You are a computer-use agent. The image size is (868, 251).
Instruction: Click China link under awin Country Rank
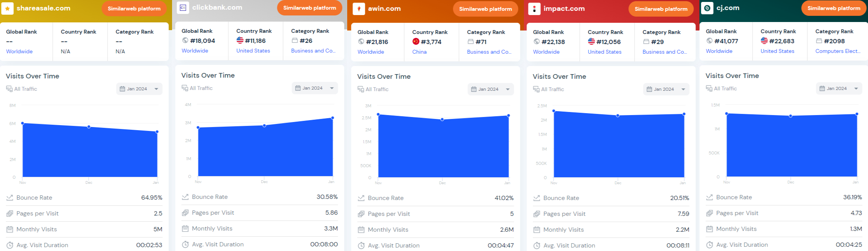[x=419, y=52]
